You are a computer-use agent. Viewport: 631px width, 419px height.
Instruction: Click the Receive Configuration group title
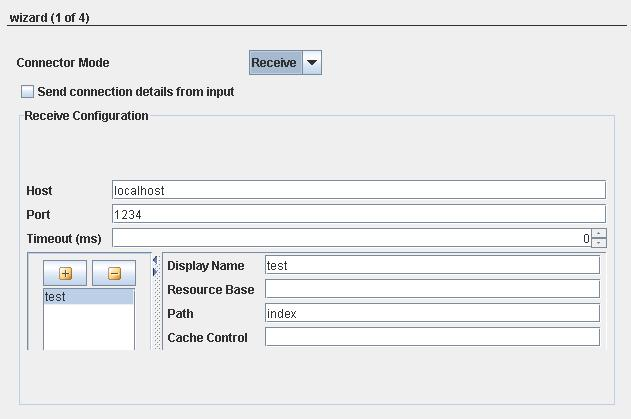tap(86, 116)
